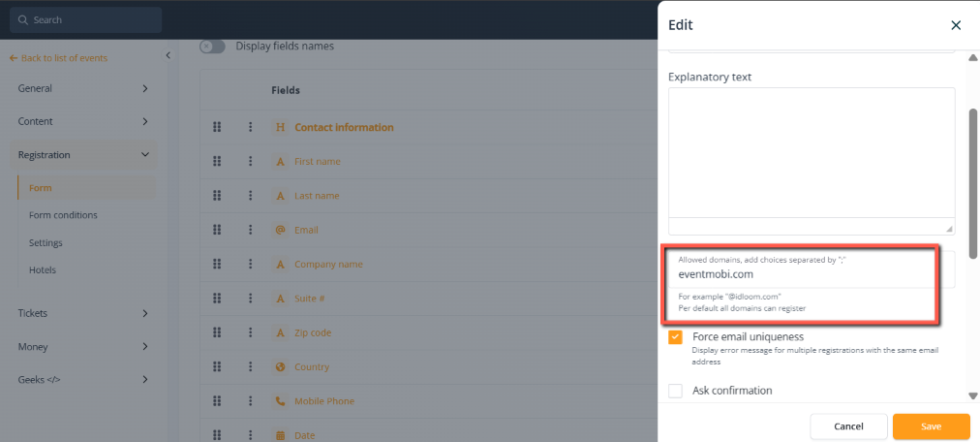Screen dimensions: 980x442
Task: Open the Form conditions page
Action: coord(63,215)
